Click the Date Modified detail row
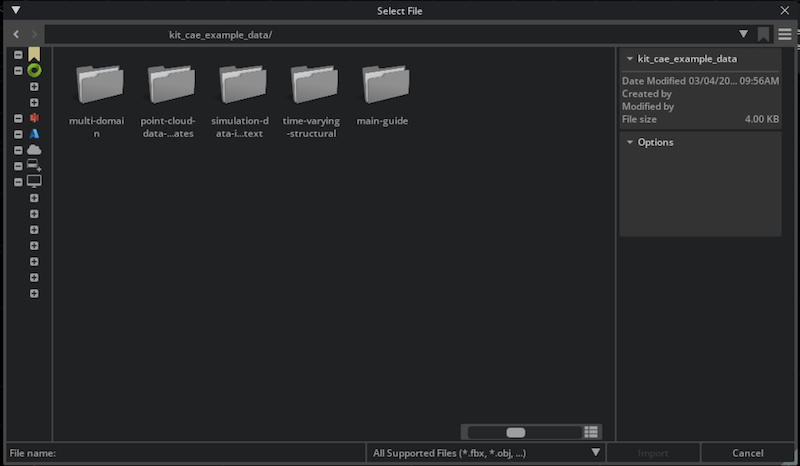 (x=701, y=81)
